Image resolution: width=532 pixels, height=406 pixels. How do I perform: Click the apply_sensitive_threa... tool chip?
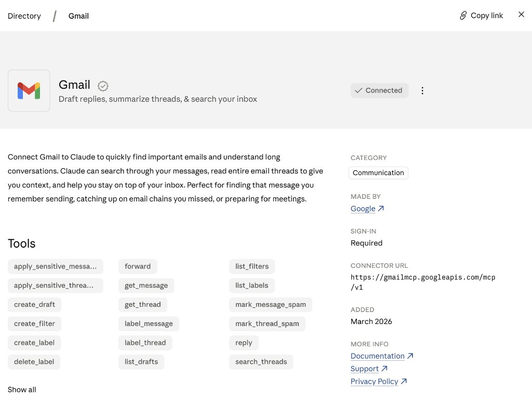coord(55,286)
